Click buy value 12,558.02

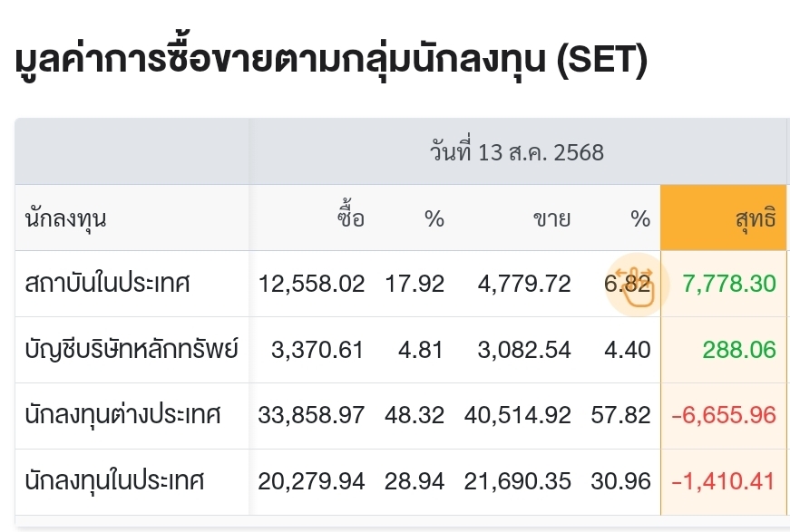point(311,284)
